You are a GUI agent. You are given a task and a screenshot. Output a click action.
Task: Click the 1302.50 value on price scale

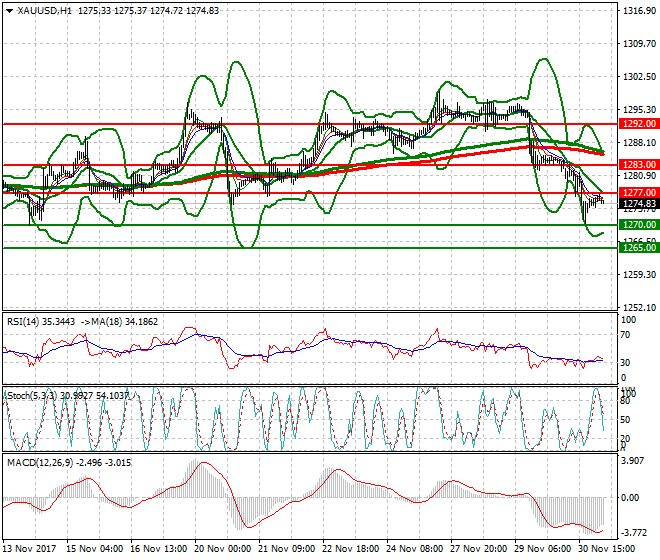click(636, 77)
